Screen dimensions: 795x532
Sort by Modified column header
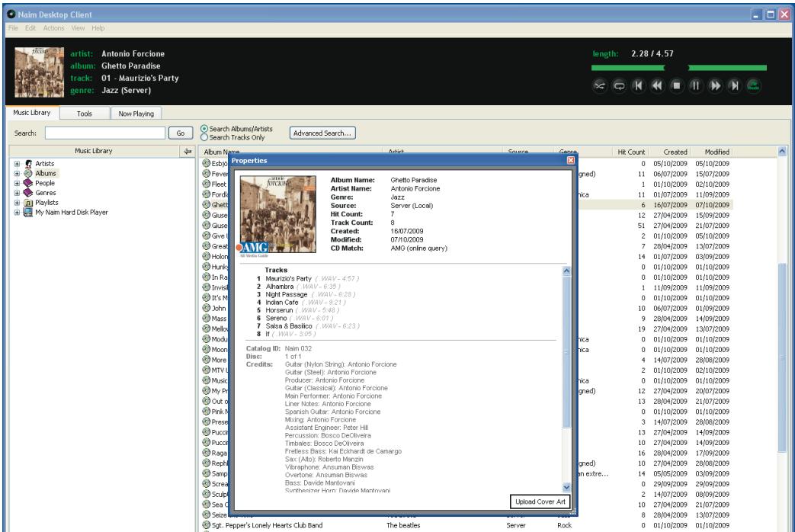coord(716,152)
